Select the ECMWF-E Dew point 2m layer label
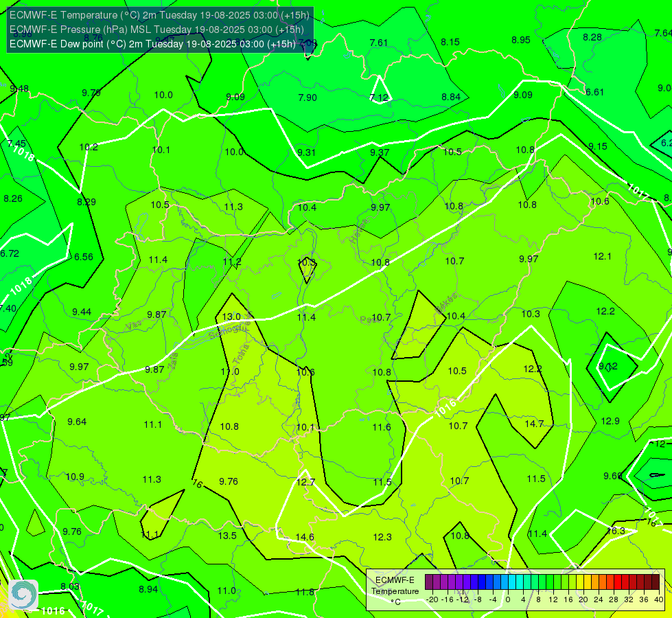The image size is (672, 618). point(152,44)
